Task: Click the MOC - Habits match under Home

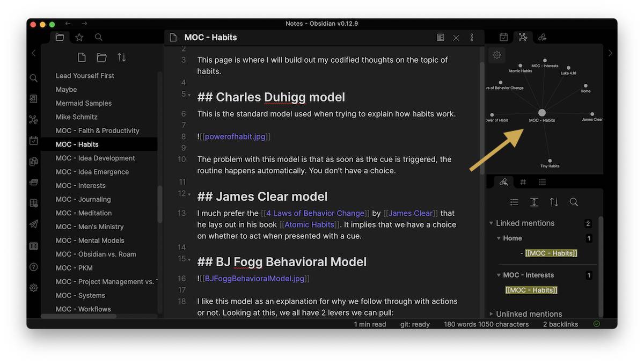Action: coord(551,253)
